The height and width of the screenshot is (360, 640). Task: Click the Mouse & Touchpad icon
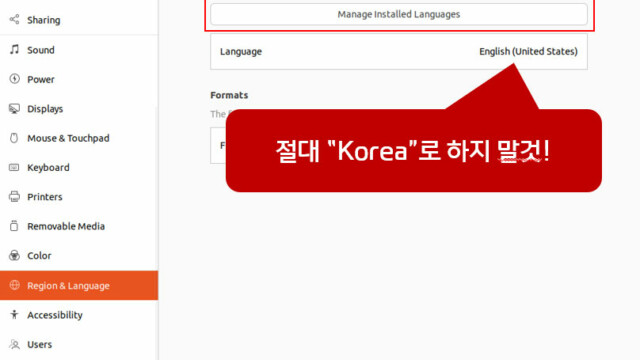click(14, 138)
